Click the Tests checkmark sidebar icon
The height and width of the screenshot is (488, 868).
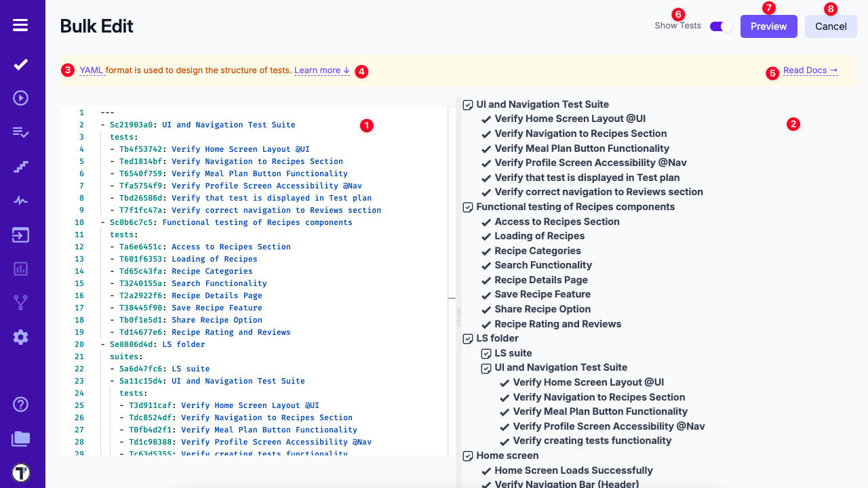(20, 64)
